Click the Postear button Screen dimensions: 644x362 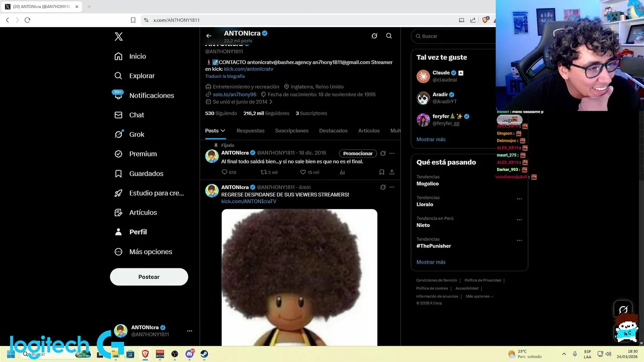pos(149,277)
